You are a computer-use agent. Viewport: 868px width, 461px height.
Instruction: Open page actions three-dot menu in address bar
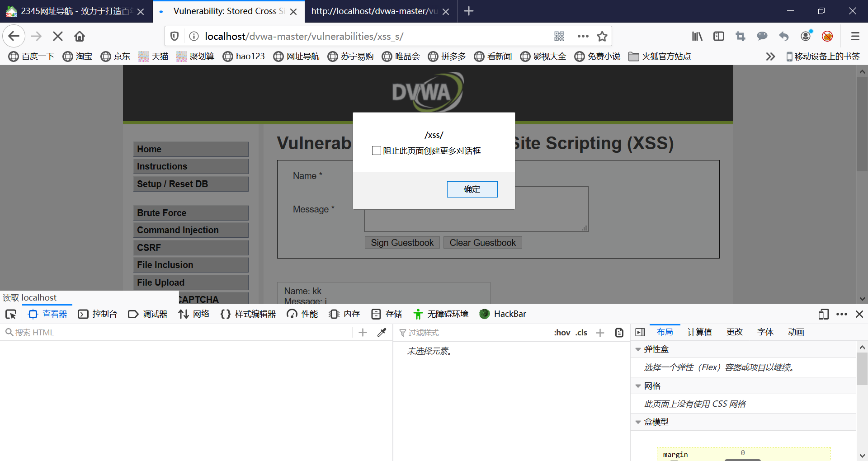583,36
